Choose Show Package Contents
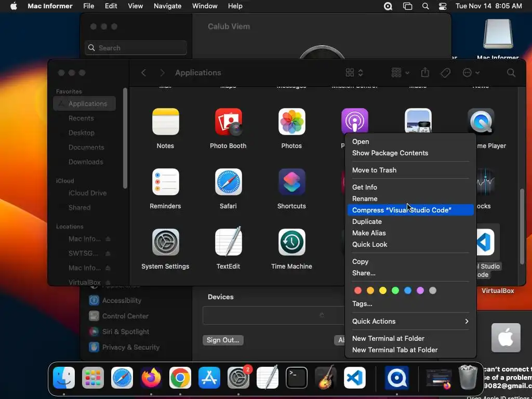Viewport: 532px width, 399px height. tap(410, 153)
